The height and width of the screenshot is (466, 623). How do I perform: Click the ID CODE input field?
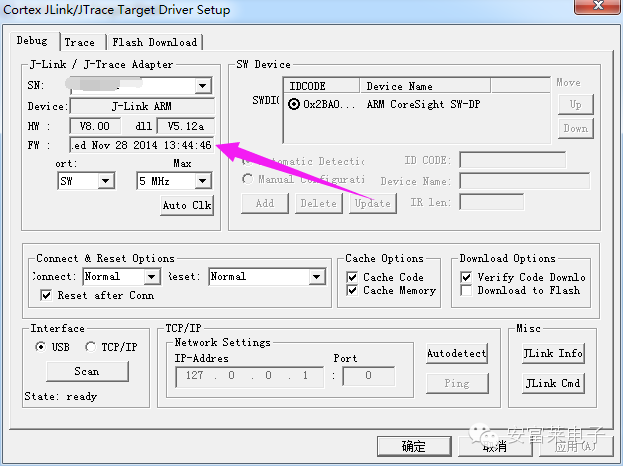coord(513,160)
